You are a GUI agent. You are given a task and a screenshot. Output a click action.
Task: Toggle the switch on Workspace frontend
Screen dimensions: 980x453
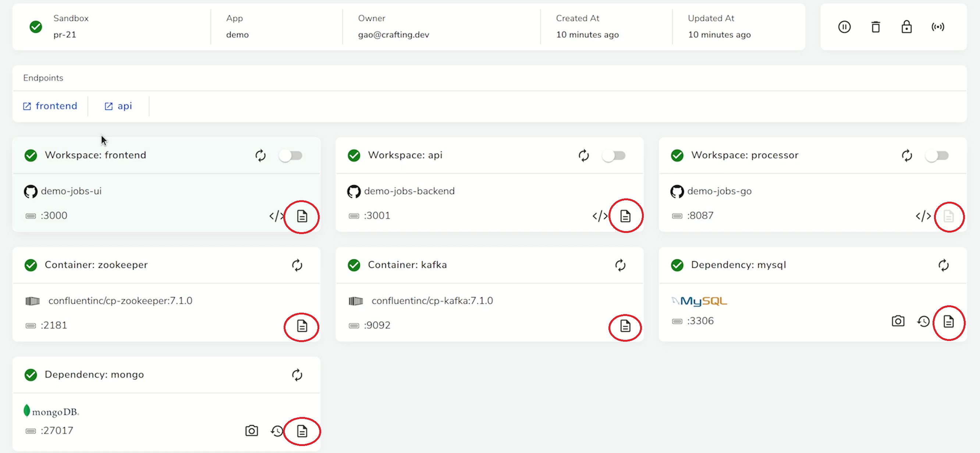point(291,155)
